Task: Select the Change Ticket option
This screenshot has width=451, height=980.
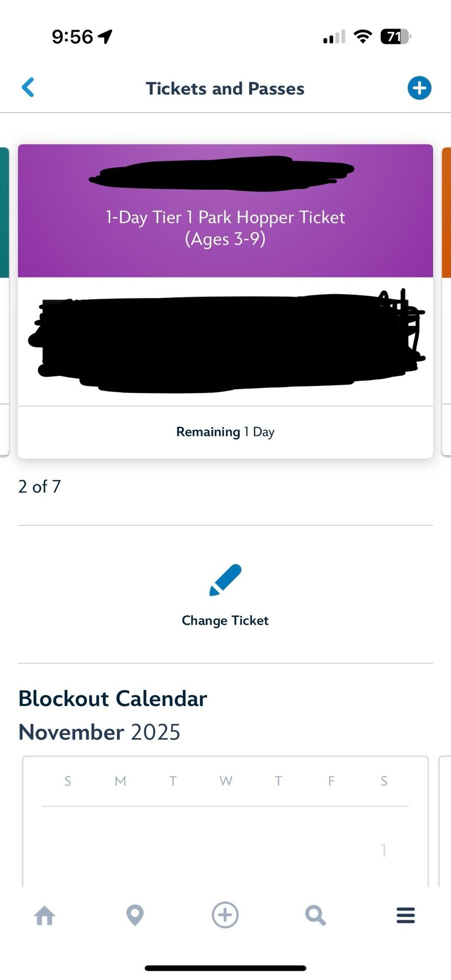Action: click(225, 620)
